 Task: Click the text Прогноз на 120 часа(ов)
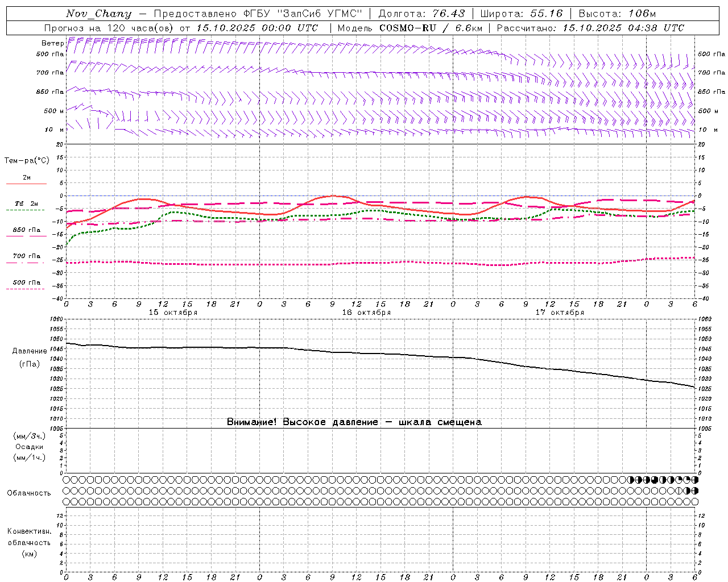[x=109, y=28]
